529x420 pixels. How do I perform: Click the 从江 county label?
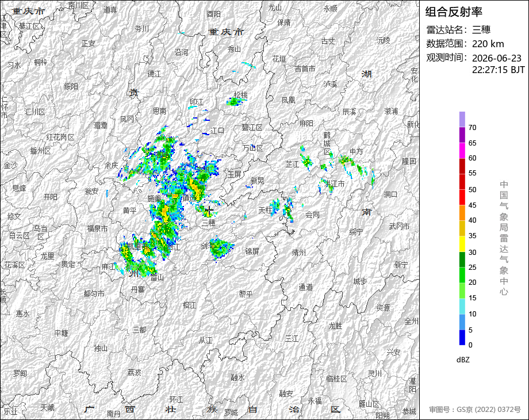(x=205, y=341)
